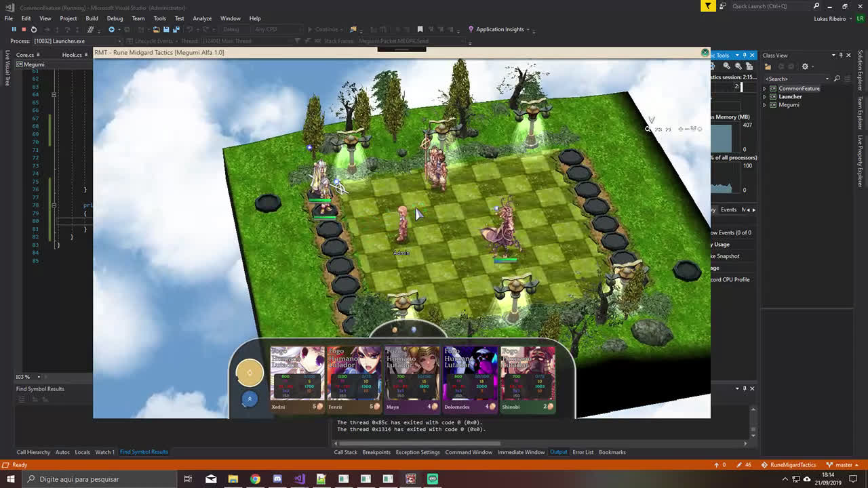This screenshot has height=488, width=868.
Task: Click the Class View new folder icon
Action: (768, 66)
